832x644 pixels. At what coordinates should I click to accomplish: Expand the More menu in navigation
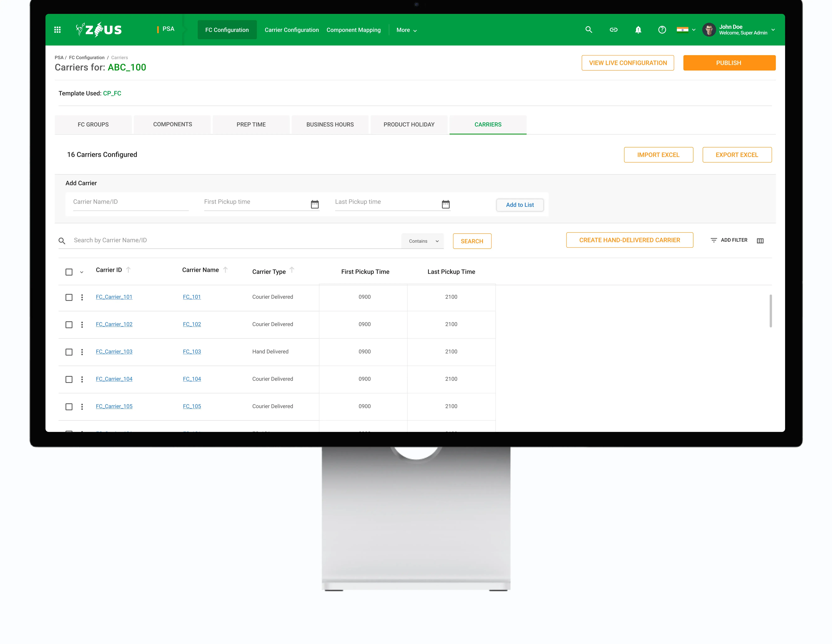[406, 30]
